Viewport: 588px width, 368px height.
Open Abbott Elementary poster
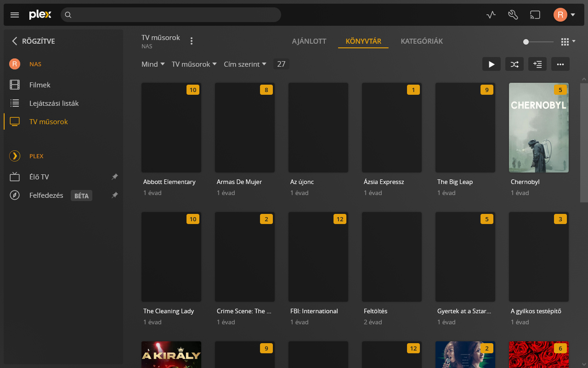point(171,127)
